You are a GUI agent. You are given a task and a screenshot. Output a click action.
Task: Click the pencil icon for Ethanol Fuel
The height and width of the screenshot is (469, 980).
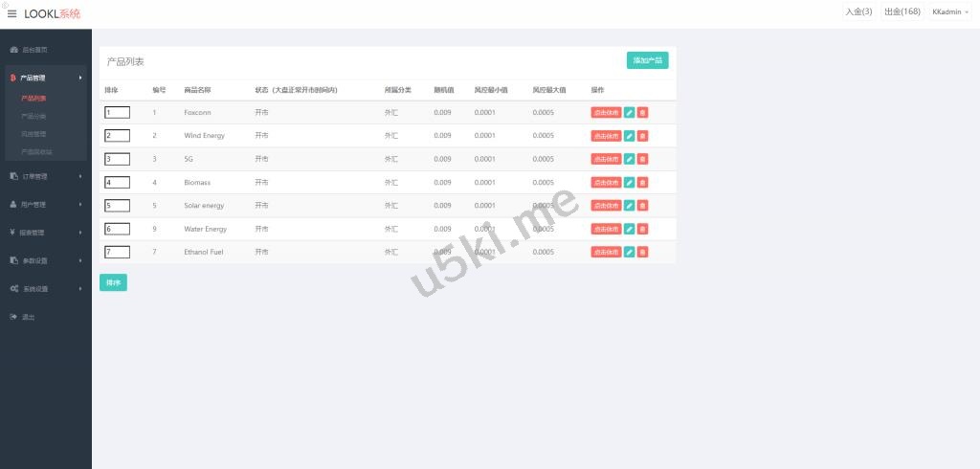[629, 252]
